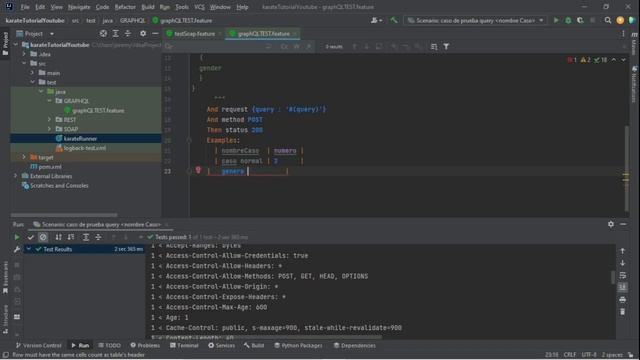
Task: Expand the SOAP package
Action: click(49, 129)
